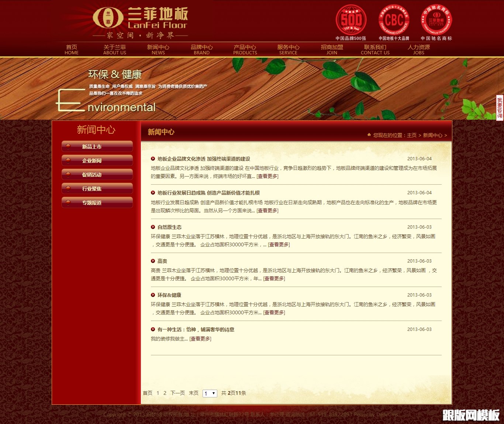Select 企业新闻 in the sidebar

click(x=97, y=160)
